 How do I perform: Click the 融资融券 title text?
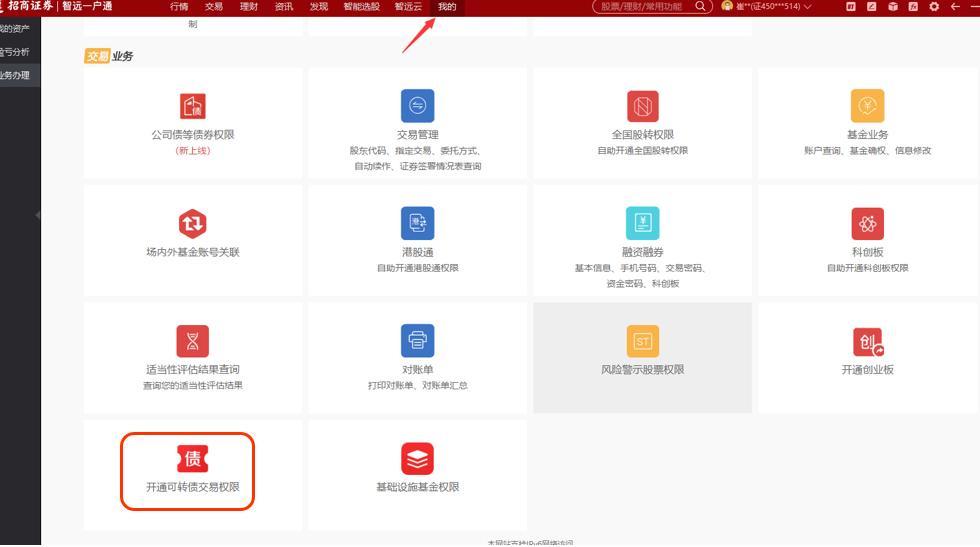coord(642,252)
